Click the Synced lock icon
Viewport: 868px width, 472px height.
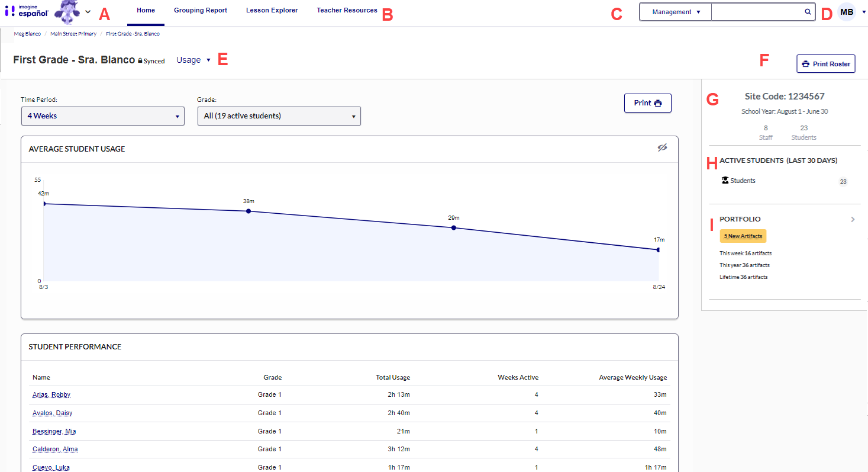pos(140,61)
